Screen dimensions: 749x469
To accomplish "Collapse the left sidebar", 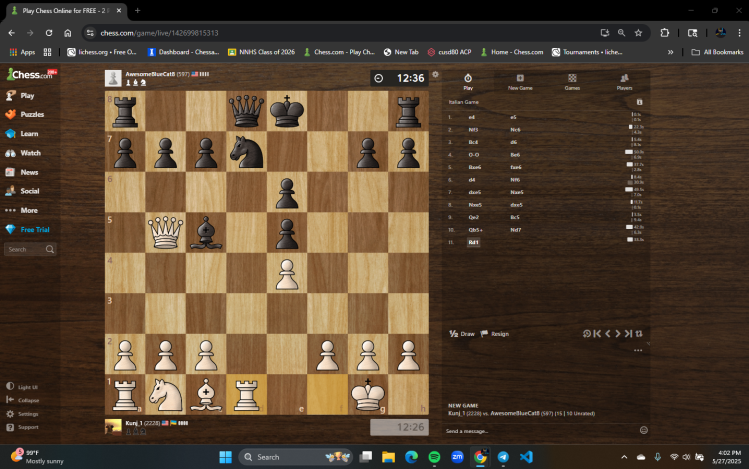I will [22, 400].
